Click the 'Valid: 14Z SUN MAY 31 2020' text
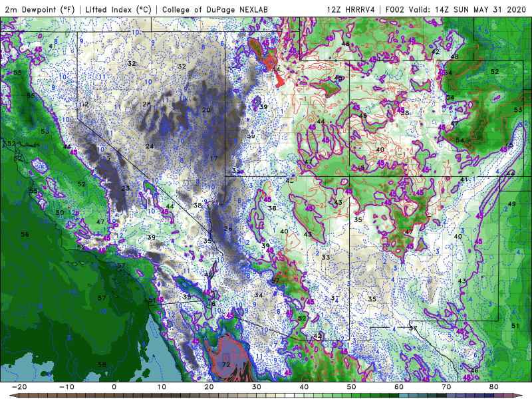Viewport: 532px width, 399px height. (x=467, y=9)
